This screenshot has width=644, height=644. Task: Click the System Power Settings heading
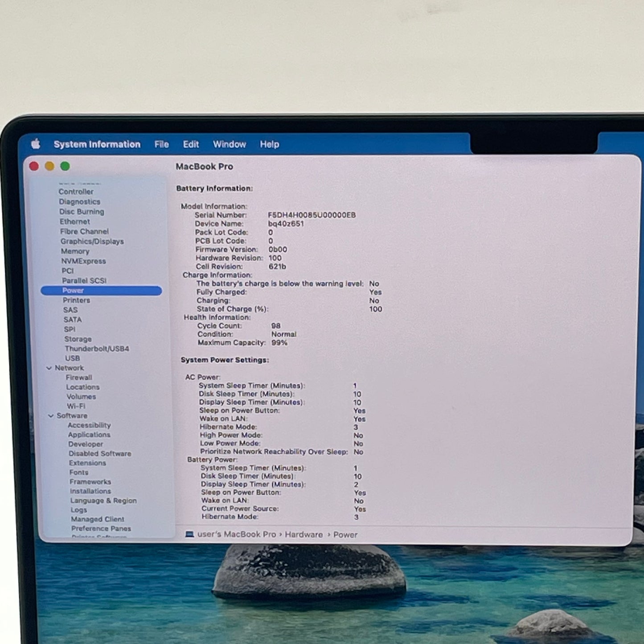[x=225, y=360]
